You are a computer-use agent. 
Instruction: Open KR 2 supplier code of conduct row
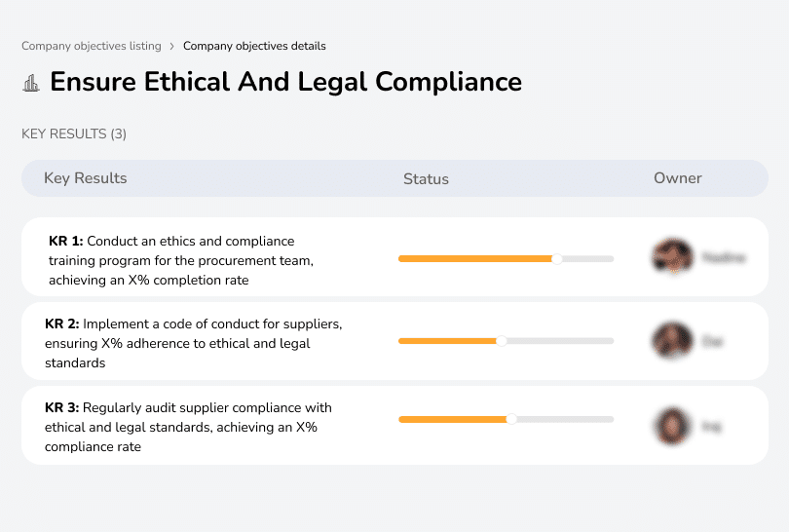coord(394,341)
